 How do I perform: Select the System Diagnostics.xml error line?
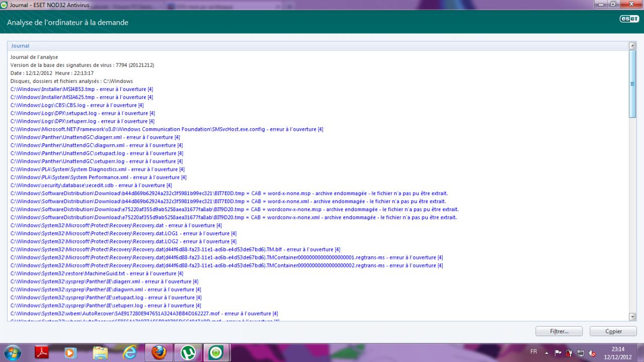tap(98, 169)
